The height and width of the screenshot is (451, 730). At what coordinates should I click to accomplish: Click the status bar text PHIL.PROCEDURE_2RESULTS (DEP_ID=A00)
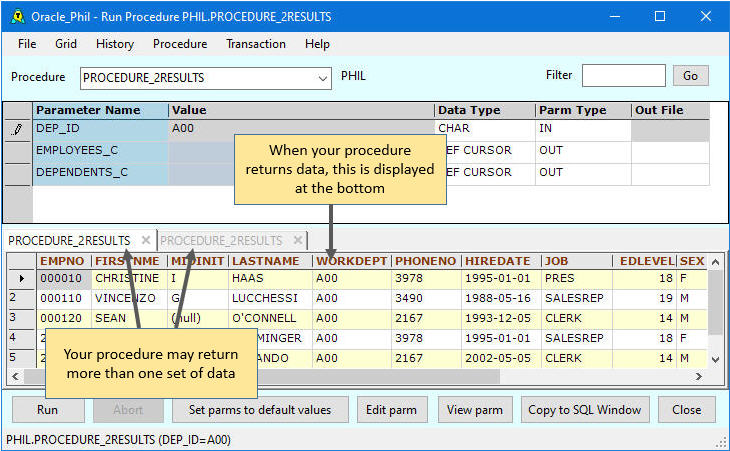(x=118, y=440)
